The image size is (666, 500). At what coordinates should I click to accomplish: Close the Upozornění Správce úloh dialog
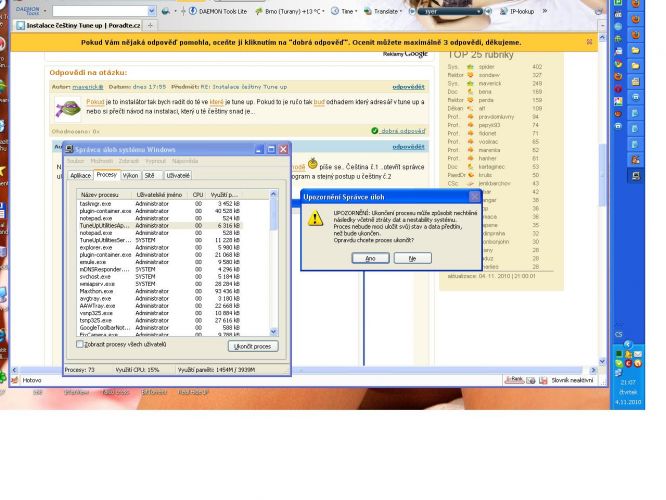pos(474,197)
